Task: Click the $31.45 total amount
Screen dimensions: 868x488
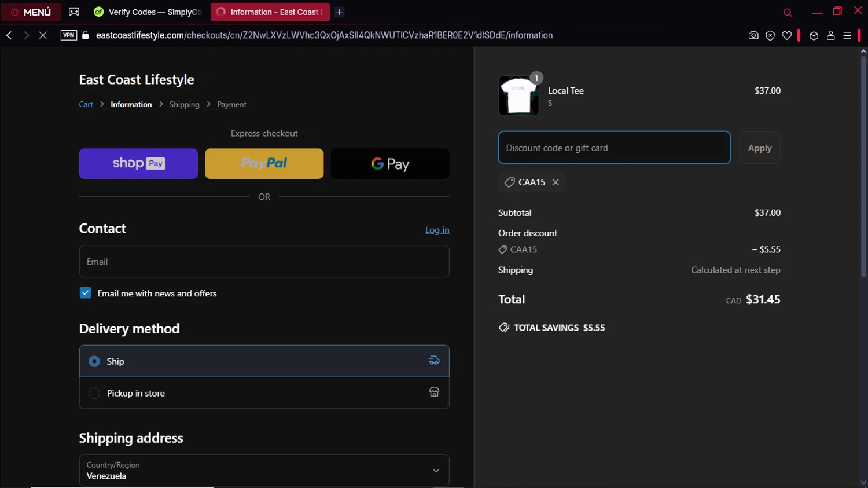Action: click(763, 299)
